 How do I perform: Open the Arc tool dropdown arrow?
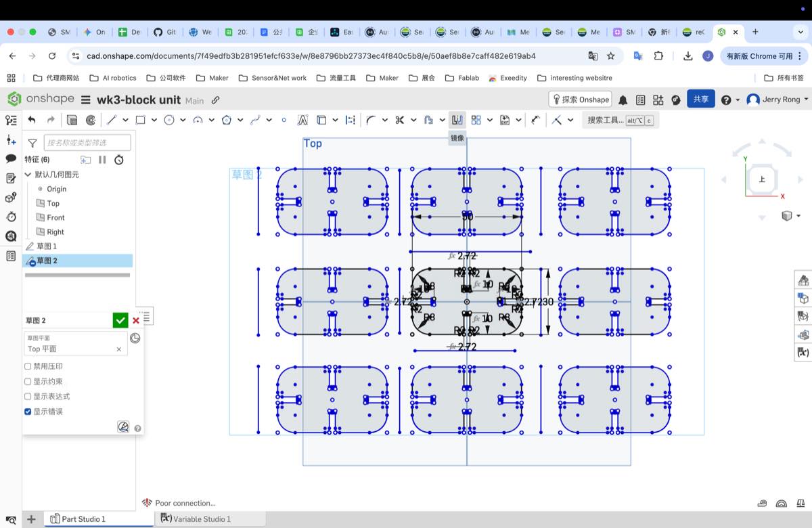click(212, 120)
